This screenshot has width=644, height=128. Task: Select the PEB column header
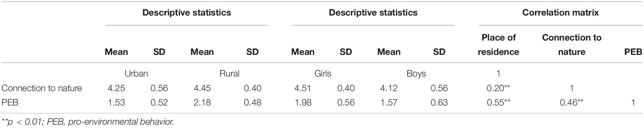pyautogui.click(x=633, y=52)
